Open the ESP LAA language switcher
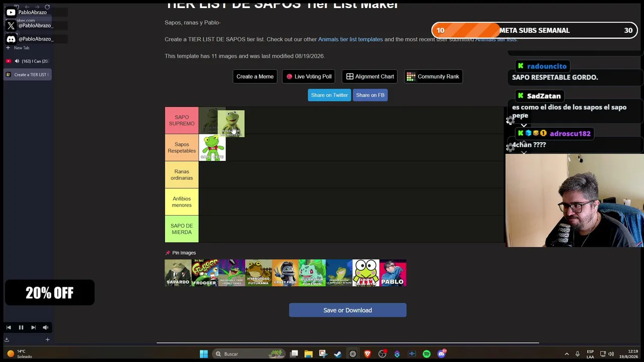The height and width of the screenshot is (362, 644). (x=590, y=354)
